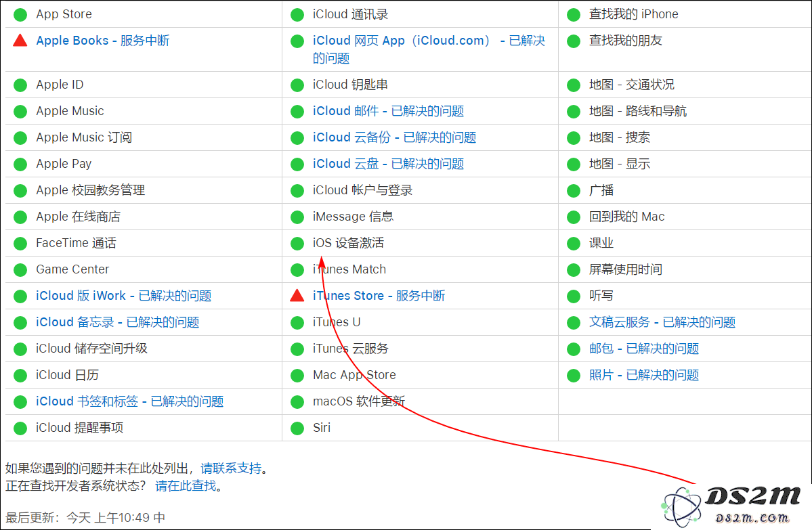Click the macOS 软件更新 text
The width and height of the screenshot is (812, 530).
click(x=359, y=401)
